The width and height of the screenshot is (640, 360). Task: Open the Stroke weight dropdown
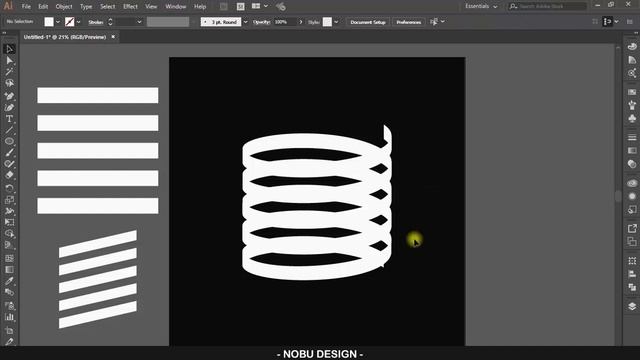click(x=139, y=22)
